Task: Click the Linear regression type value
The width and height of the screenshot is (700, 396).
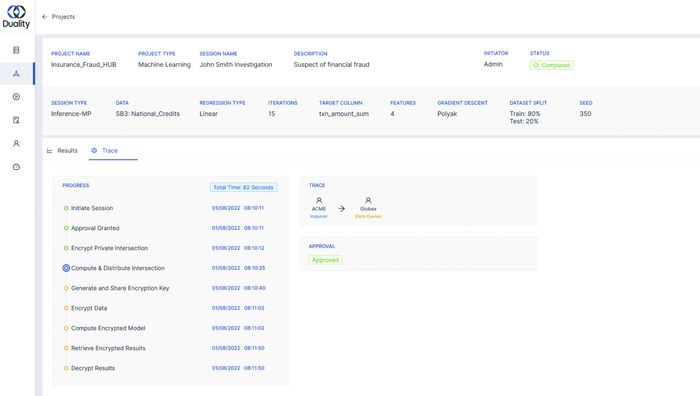Action: click(208, 114)
